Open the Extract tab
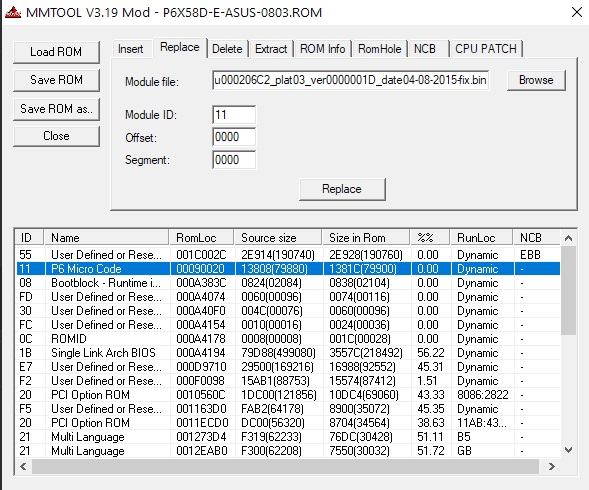 click(271, 49)
